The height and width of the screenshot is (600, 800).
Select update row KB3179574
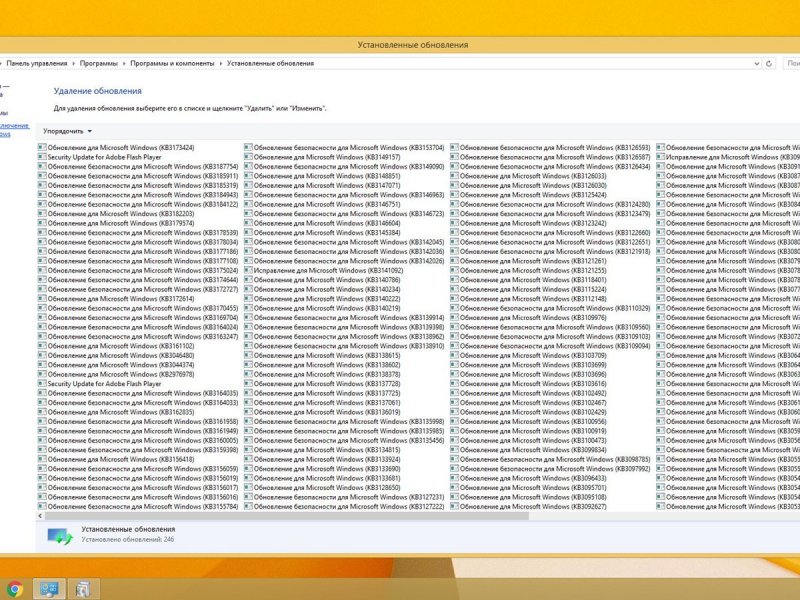point(116,223)
